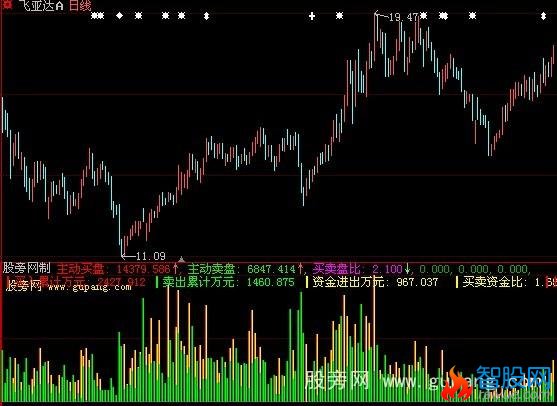Click the 11.09 low price label

[151, 256]
